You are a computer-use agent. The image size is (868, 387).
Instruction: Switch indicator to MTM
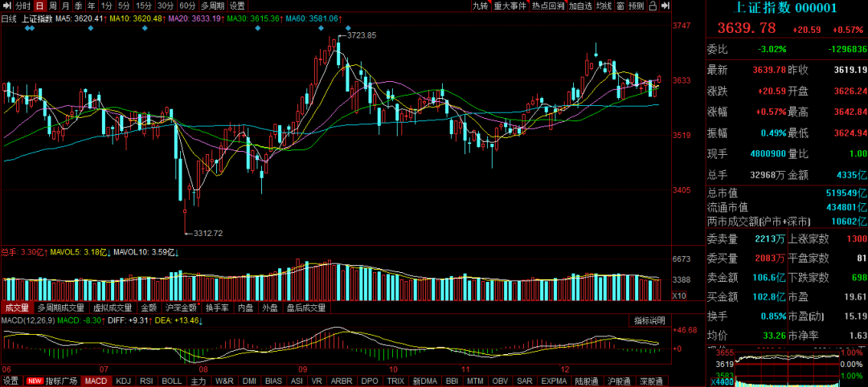[476, 381]
